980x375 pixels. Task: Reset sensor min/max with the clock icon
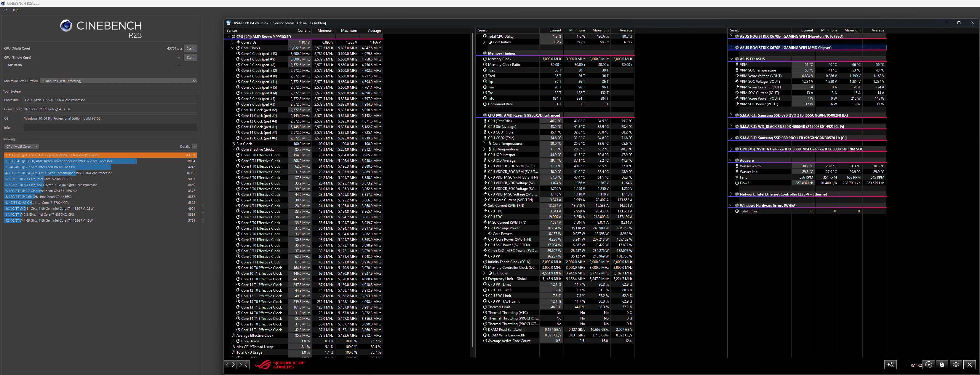pos(928,364)
